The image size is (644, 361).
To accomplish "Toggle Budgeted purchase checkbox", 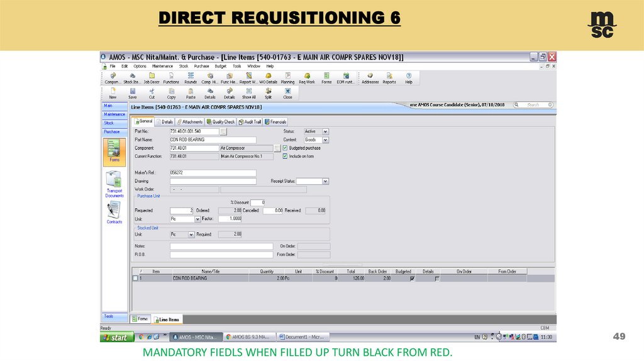I will (x=285, y=148).
